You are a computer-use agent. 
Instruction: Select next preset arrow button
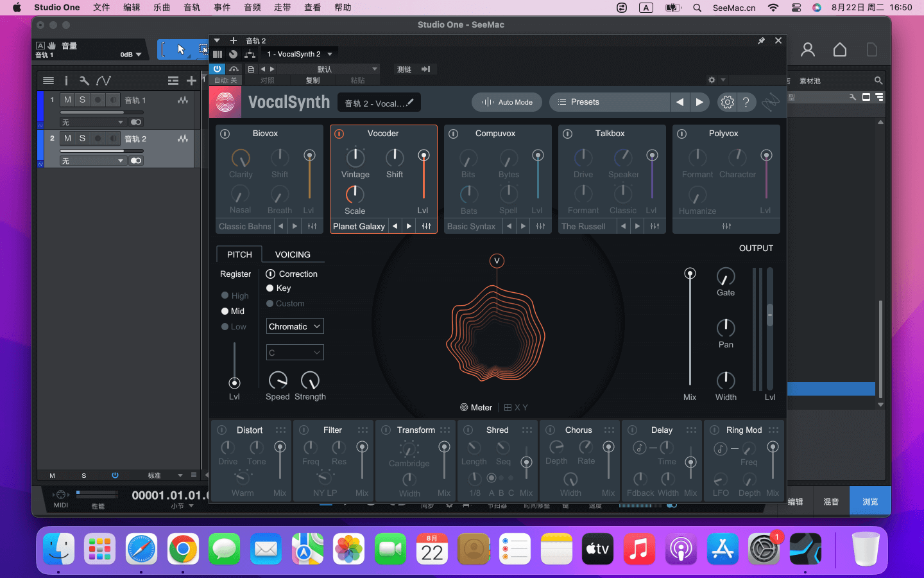pos(699,102)
